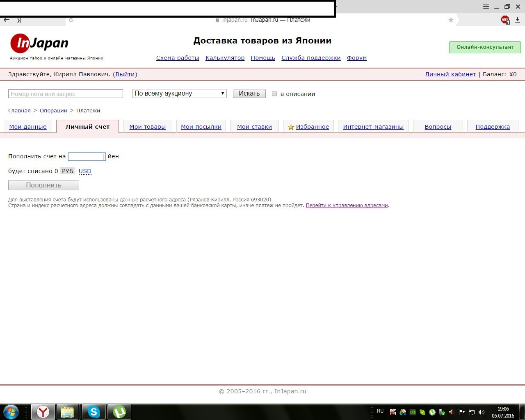Open the browser hamburger menu

click(x=486, y=7)
